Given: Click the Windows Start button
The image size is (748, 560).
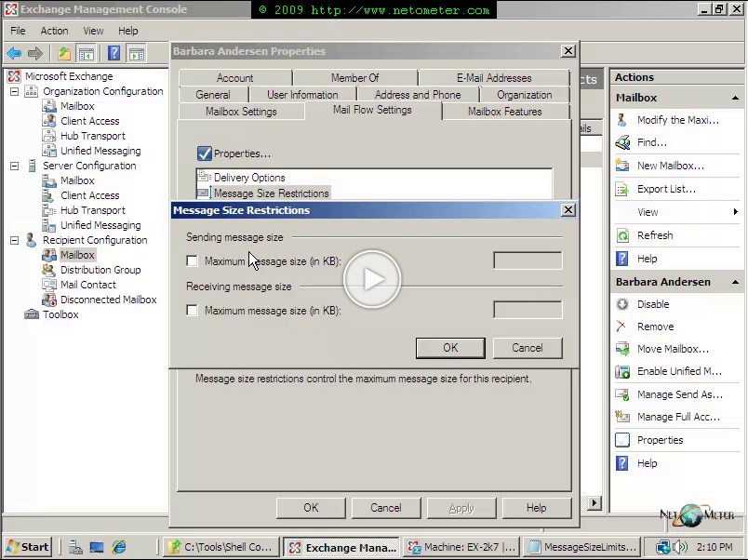Looking at the screenshot, I should click(28, 547).
